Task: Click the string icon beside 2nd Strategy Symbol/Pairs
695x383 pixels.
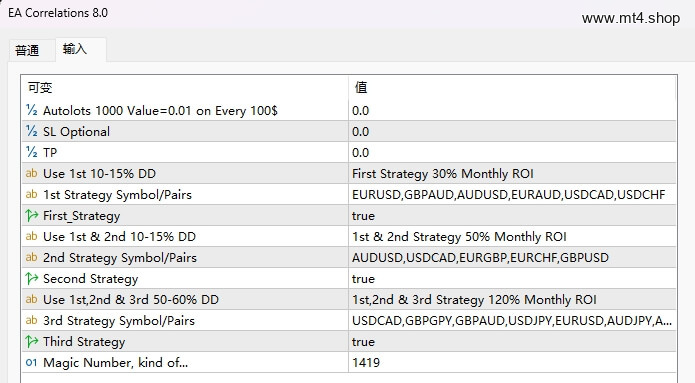Action: [x=31, y=257]
